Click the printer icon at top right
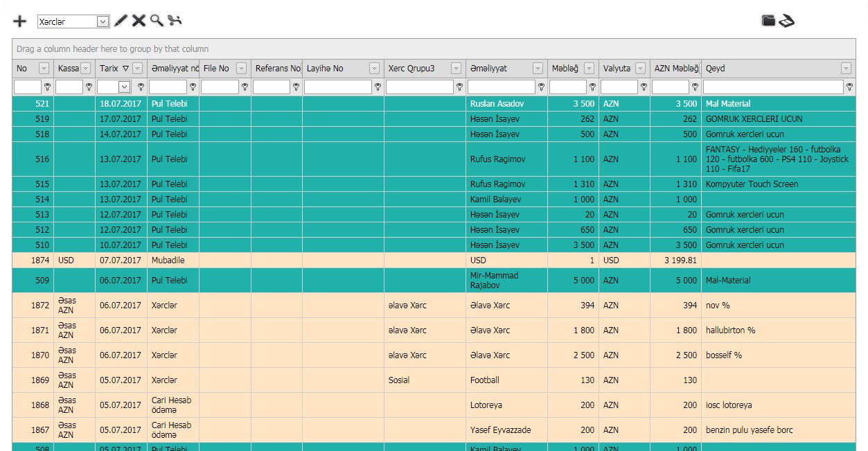This screenshot has height=451, width=868. click(786, 21)
